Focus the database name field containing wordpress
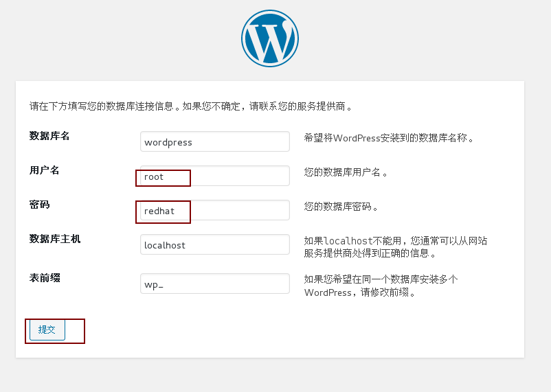The image size is (551, 392). (x=215, y=141)
